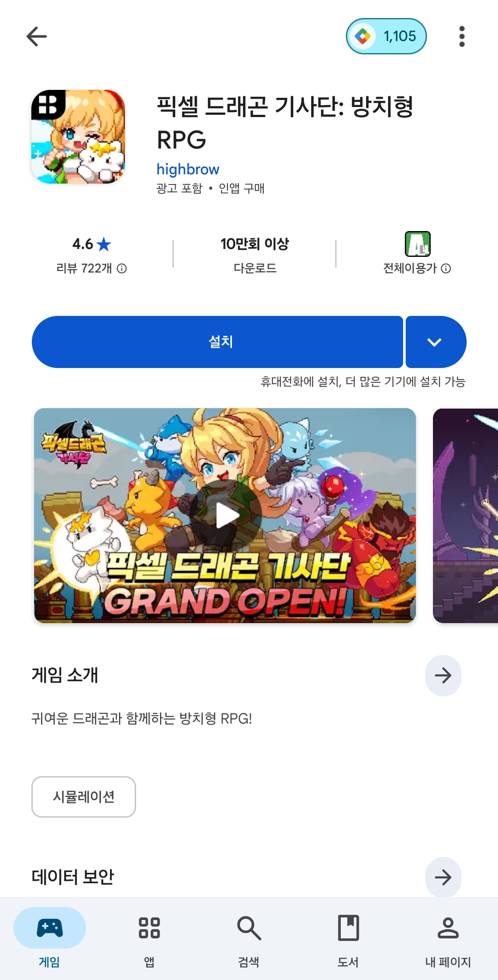Tap the pixel dragon app icon
Screen dimensions: 498x980
point(78,137)
